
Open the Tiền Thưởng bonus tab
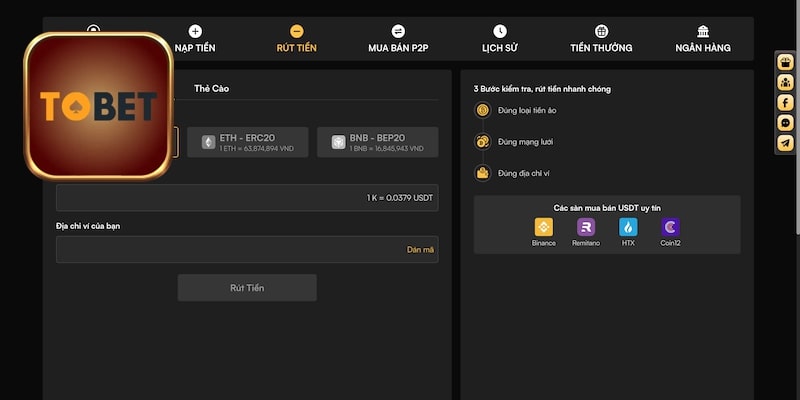601,39
